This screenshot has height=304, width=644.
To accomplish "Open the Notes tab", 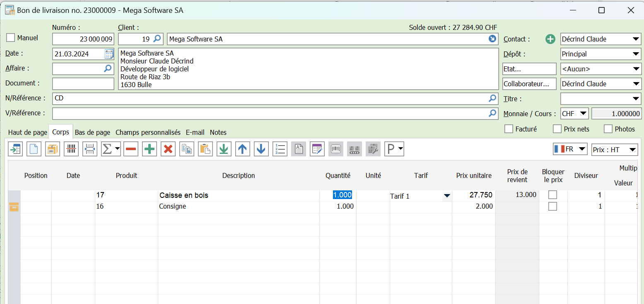I will point(218,132).
